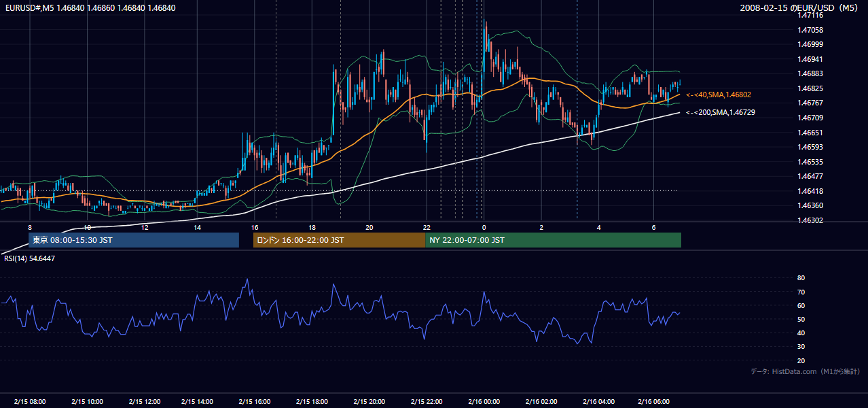Click price level 1.46593 on axis
Screen dimensions: 868x408
[x=810, y=147]
